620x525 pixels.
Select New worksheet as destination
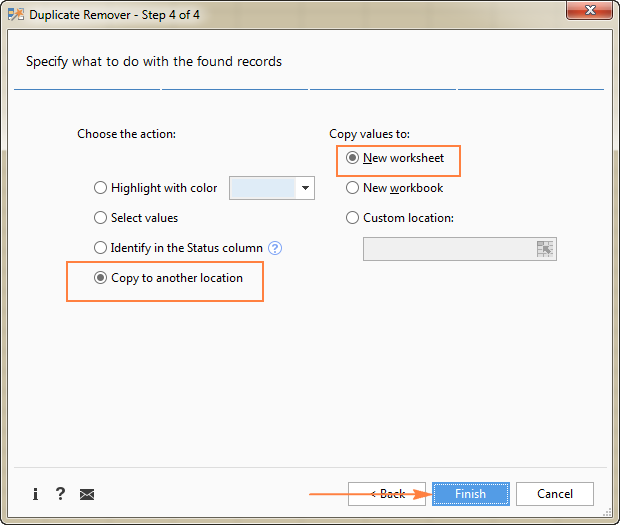(x=352, y=158)
